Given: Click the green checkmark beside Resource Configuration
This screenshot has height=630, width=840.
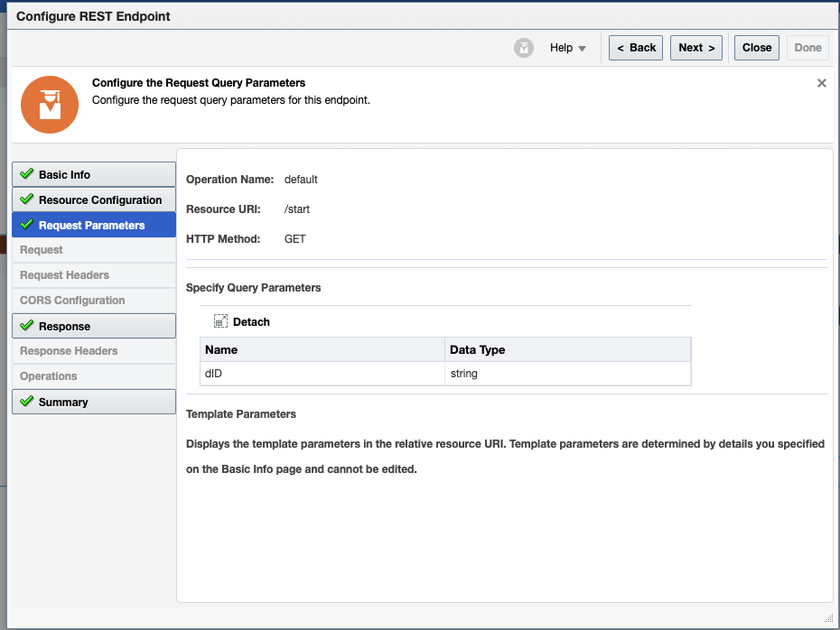Looking at the screenshot, I should coord(26,199).
